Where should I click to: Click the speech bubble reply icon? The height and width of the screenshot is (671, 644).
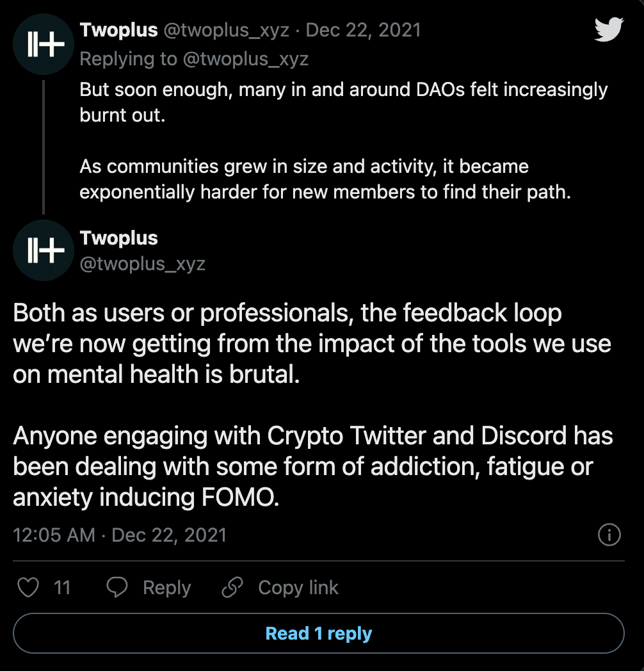[x=117, y=587]
